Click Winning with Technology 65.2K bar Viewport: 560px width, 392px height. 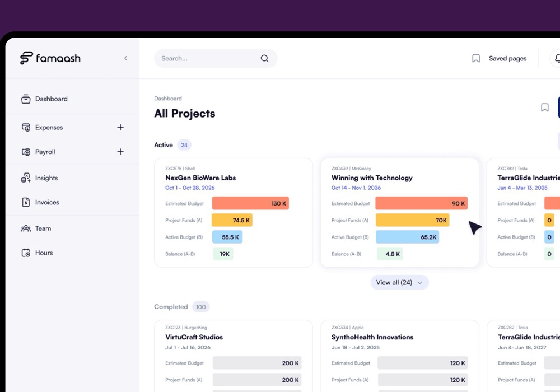408,237
